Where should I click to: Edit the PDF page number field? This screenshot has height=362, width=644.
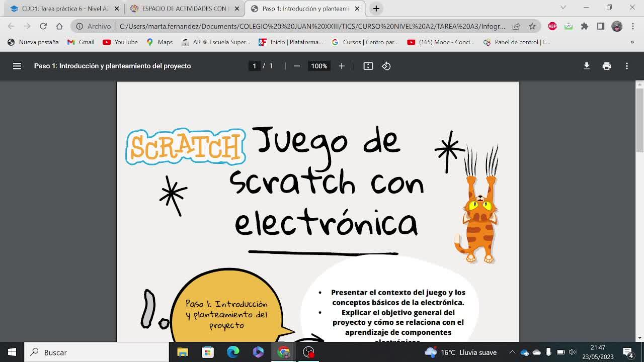coord(255,66)
